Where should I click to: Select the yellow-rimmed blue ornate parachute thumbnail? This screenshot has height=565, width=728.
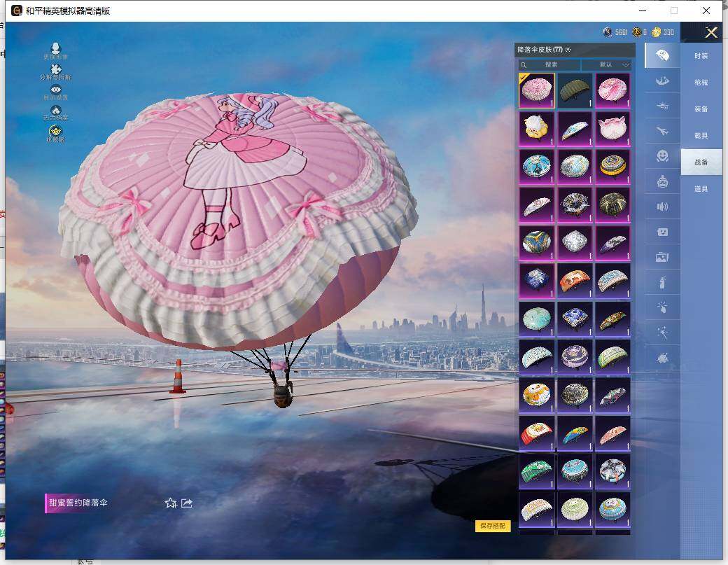point(612,166)
